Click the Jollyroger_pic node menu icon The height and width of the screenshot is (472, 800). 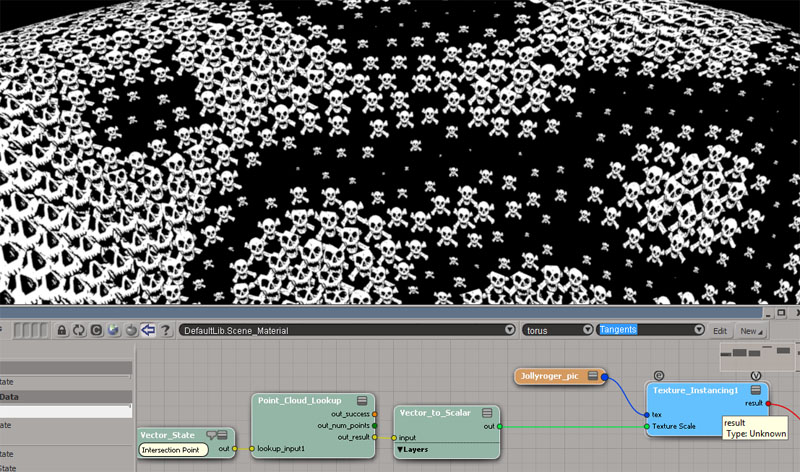tap(593, 376)
